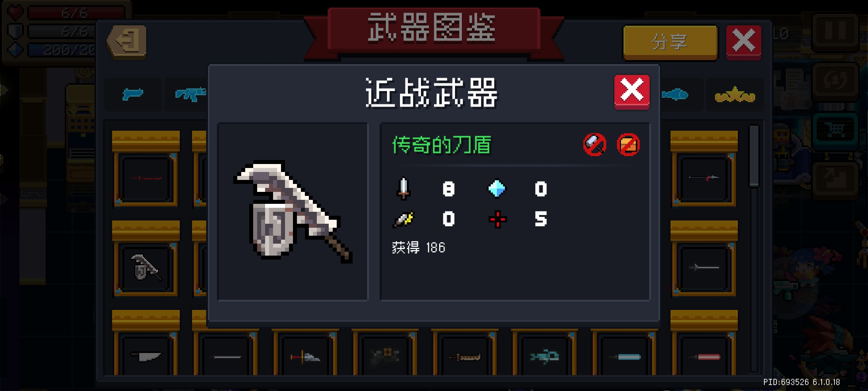The height and width of the screenshot is (391, 868).
Task: Click the sword damage stat icon
Action: coord(403,188)
